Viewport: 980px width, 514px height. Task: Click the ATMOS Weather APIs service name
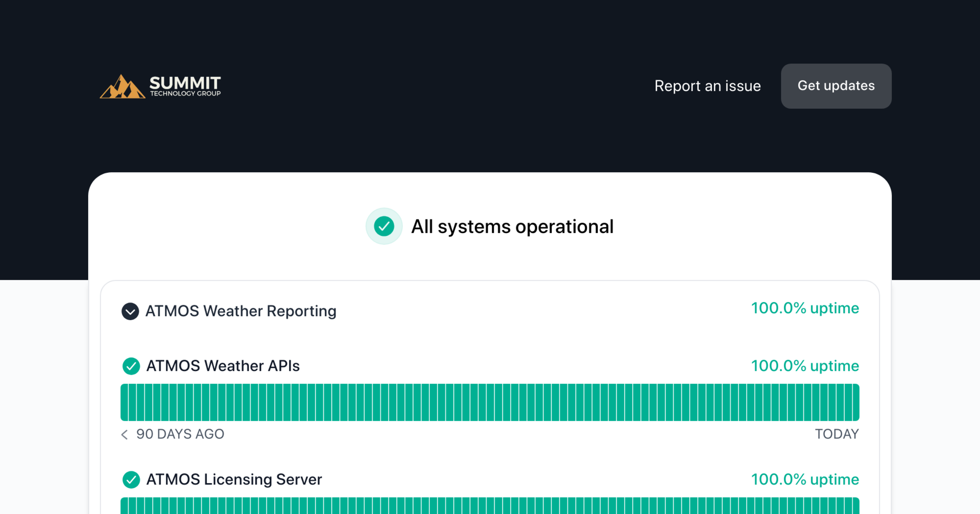223,366
